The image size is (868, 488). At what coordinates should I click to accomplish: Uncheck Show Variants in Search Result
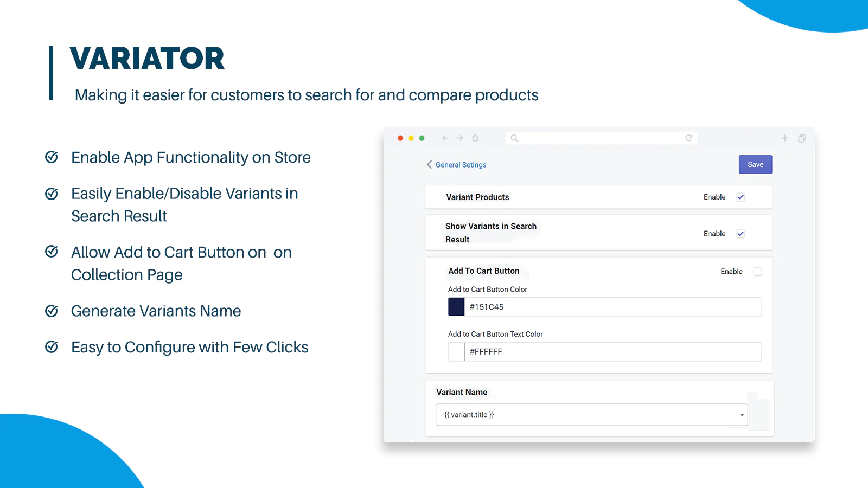point(741,234)
